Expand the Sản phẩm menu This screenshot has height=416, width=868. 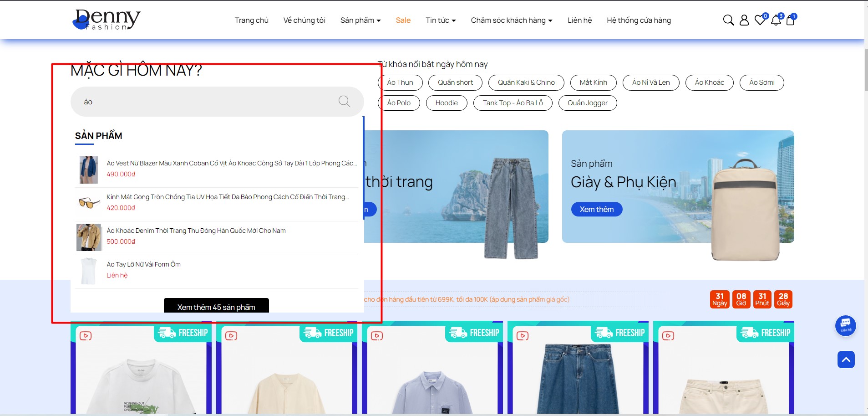360,20
